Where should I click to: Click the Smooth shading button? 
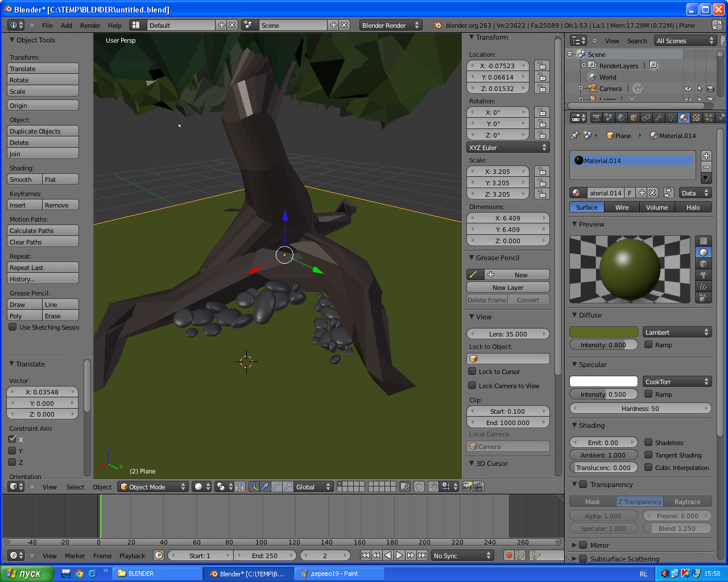(x=24, y=179)
